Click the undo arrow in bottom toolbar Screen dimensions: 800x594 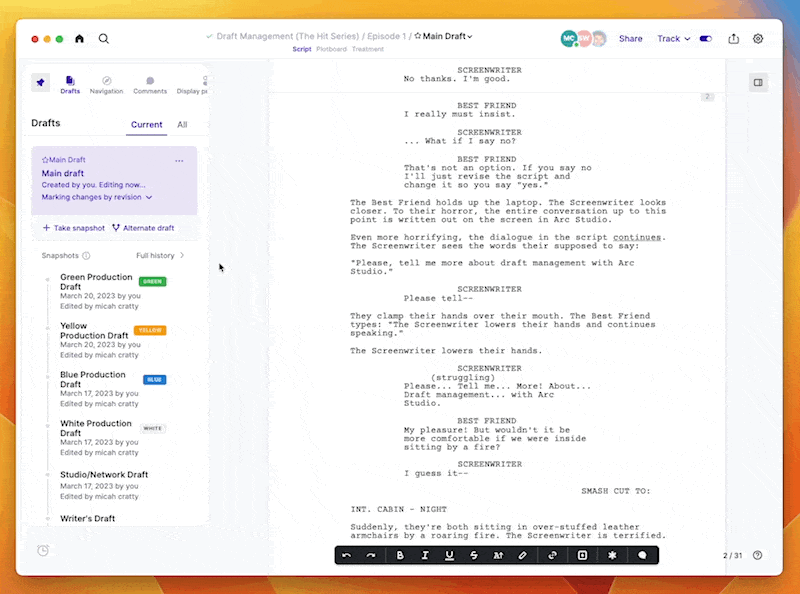pos(347,555)
